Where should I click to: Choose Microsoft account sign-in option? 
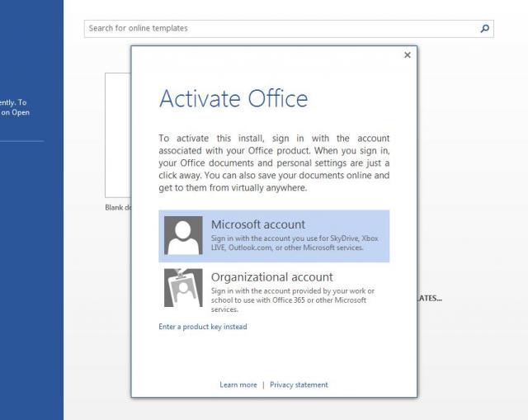(x=274, y=236)
